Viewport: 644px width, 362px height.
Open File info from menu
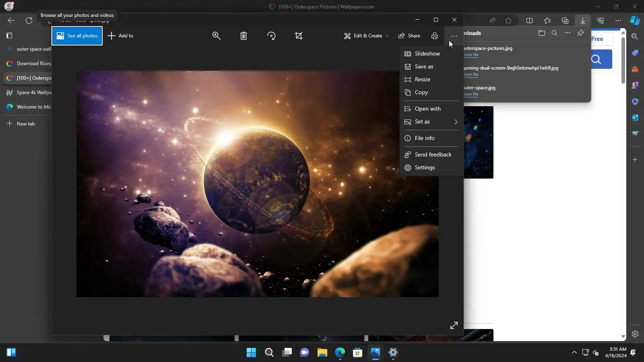pyautogui.click(x=431, y=138)
